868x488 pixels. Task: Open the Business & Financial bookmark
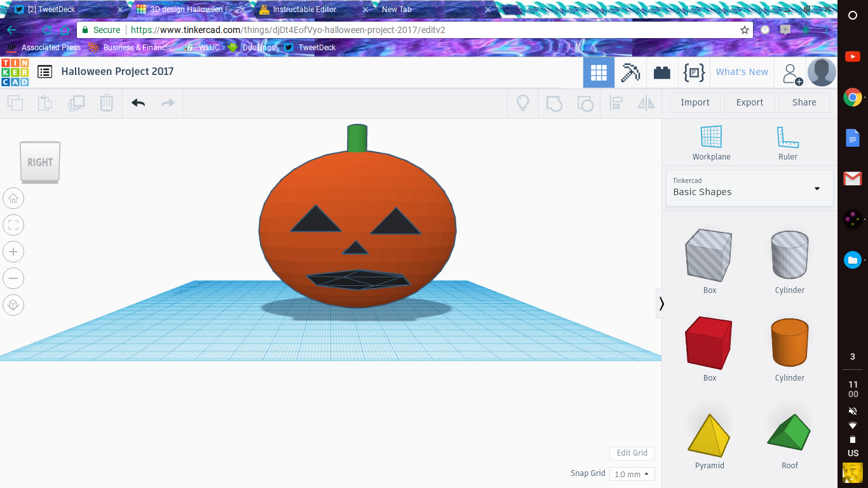pyautogui.click(x=130, y=48)
